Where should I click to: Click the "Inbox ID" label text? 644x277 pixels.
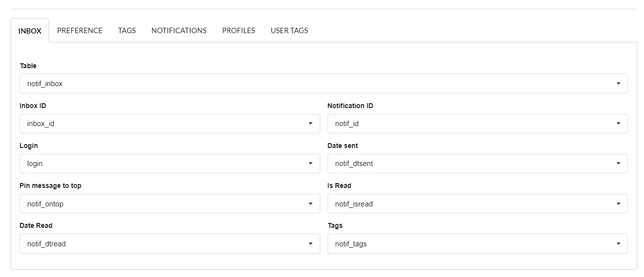33,106
